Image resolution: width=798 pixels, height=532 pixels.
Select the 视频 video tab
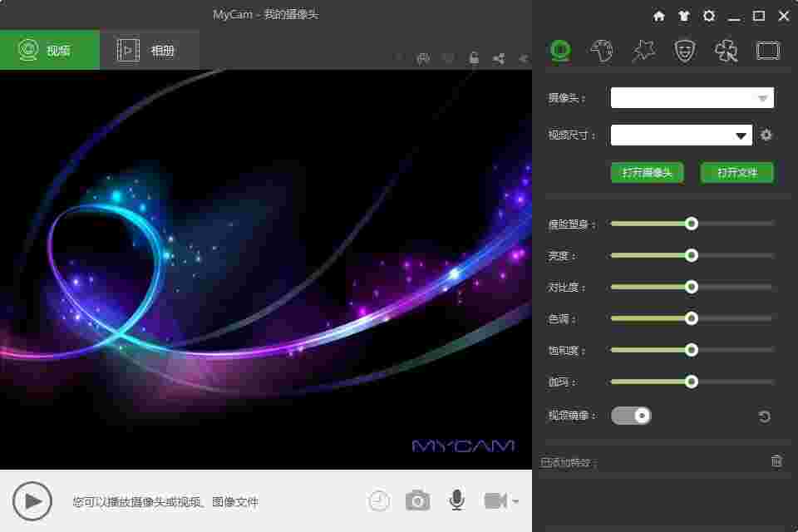click(x=50, y=49)
